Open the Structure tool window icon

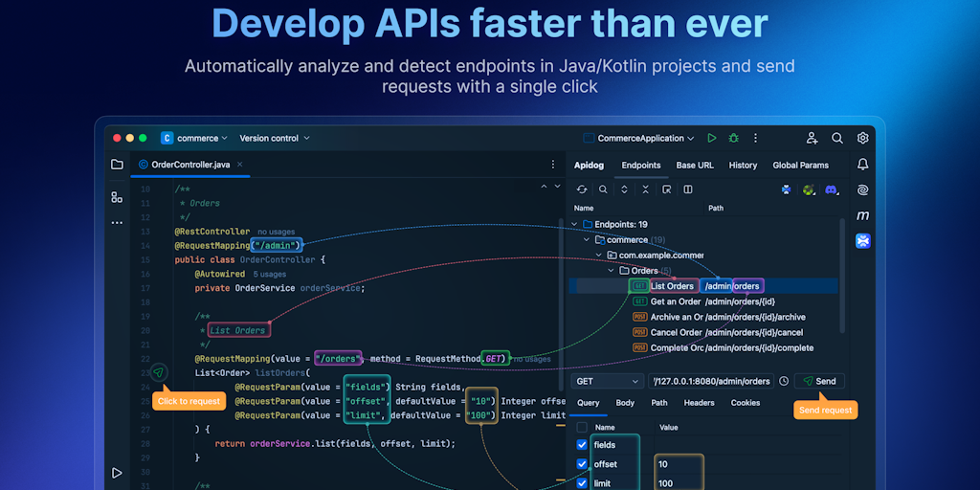[x=117, y=197]
